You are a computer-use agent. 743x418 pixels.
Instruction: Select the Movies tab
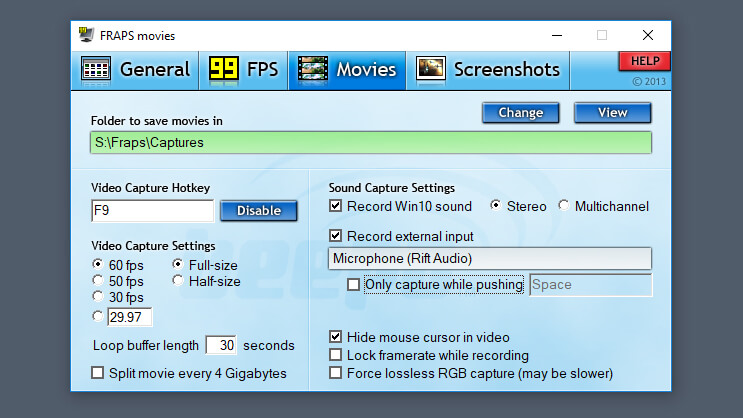347,70
